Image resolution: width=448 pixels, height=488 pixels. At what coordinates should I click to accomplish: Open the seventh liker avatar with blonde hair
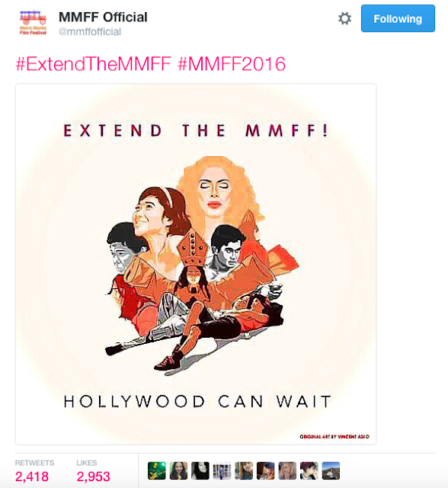coord(287,470)
